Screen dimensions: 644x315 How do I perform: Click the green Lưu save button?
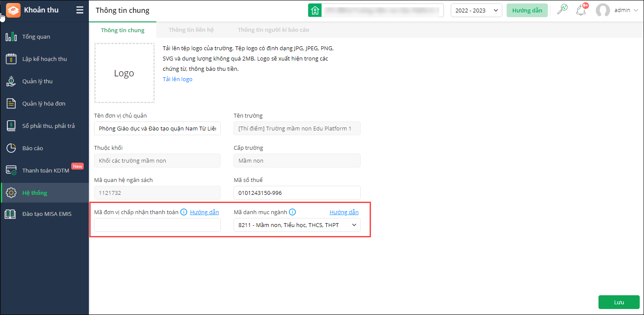[619, 302]
